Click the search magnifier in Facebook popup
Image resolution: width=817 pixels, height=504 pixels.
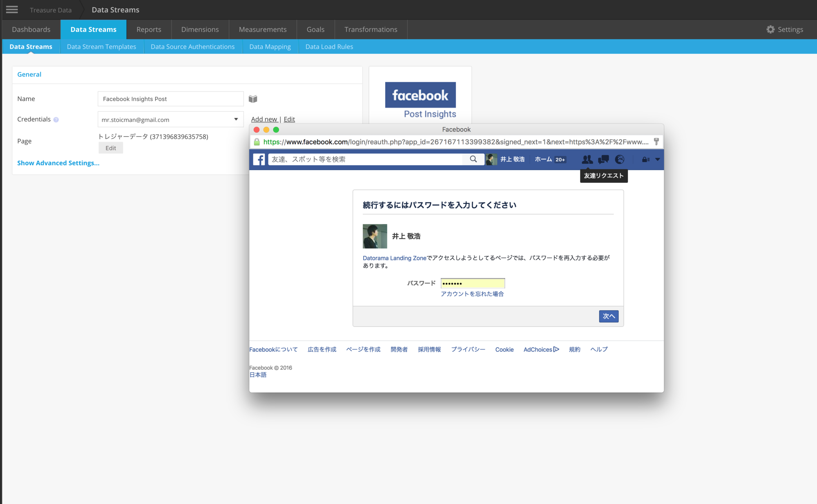click(x=473, y=159)
